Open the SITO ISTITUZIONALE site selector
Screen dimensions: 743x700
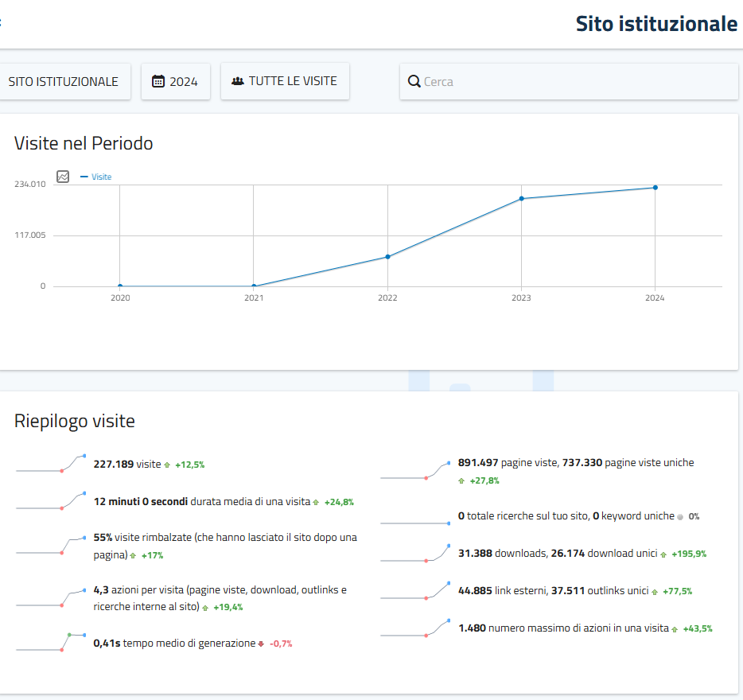[x=63, y=81]
